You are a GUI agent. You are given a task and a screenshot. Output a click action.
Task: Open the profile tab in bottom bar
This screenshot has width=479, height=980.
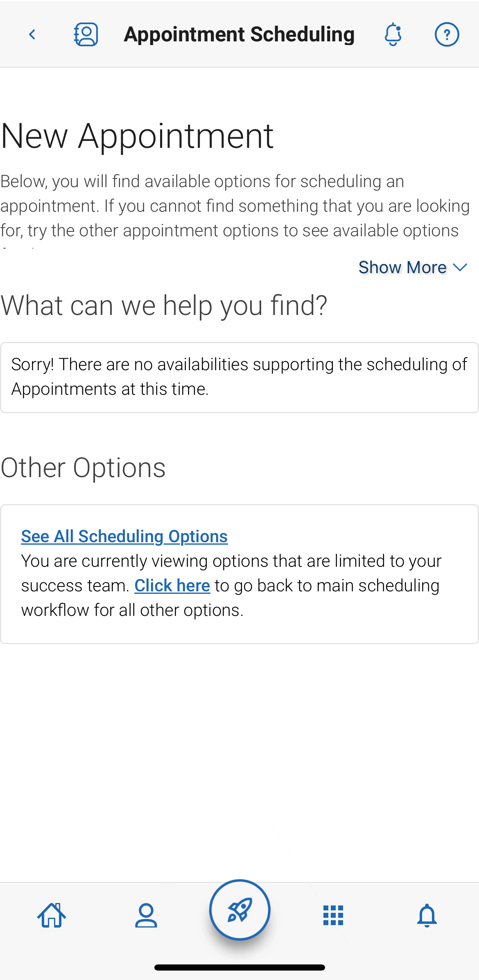[146, 915]
